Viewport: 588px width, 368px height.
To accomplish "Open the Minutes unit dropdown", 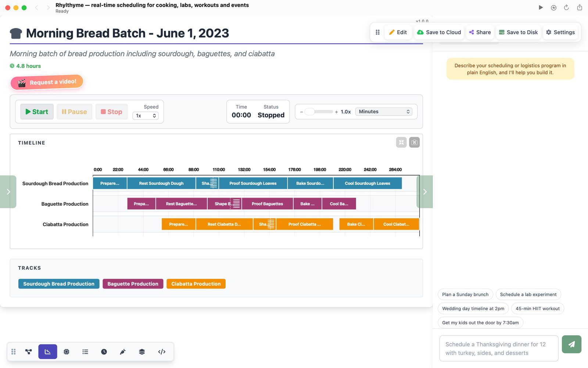I will 384,112.
